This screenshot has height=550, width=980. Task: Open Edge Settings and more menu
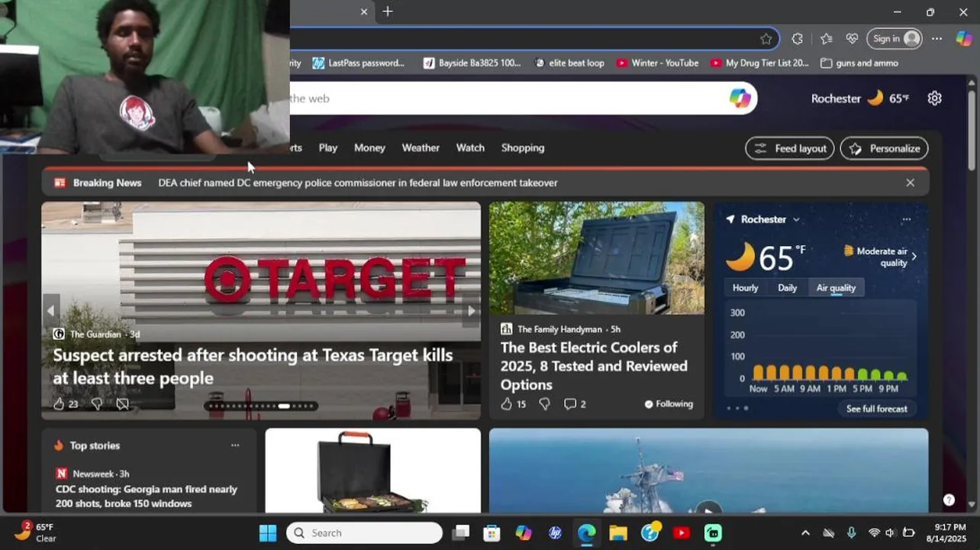(937, 39)
